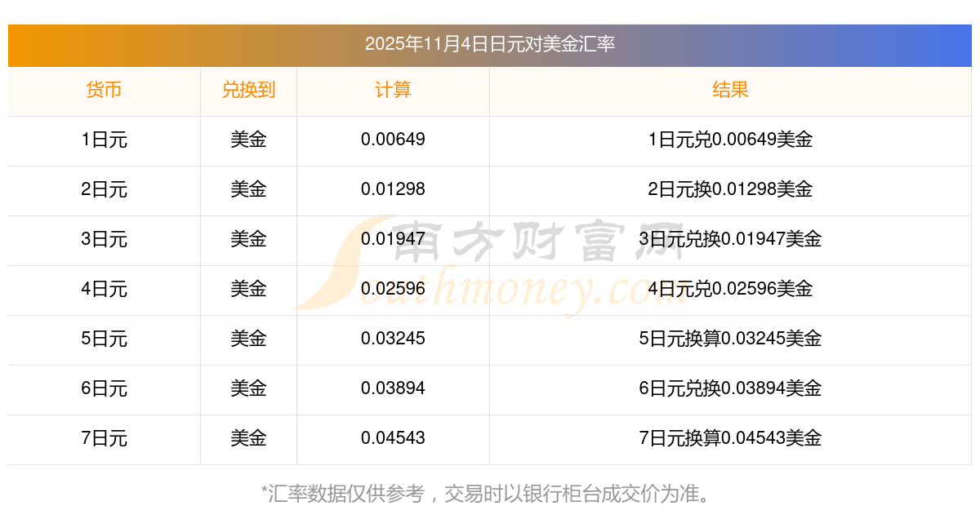The height and width of the screenshot is (519, 980).
Task: Select the 1日元 cell
Action: pos(105,140)
